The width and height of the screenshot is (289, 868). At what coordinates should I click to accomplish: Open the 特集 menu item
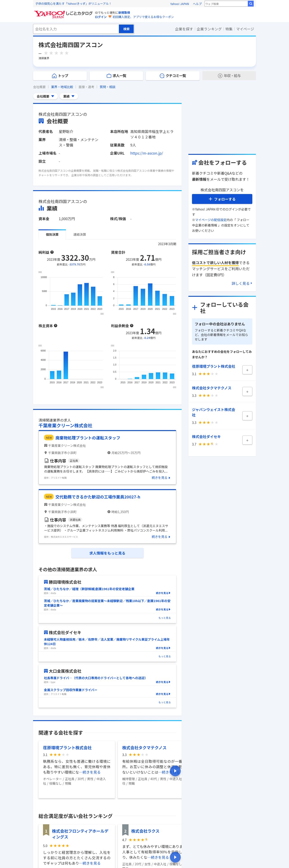point(229,29)
